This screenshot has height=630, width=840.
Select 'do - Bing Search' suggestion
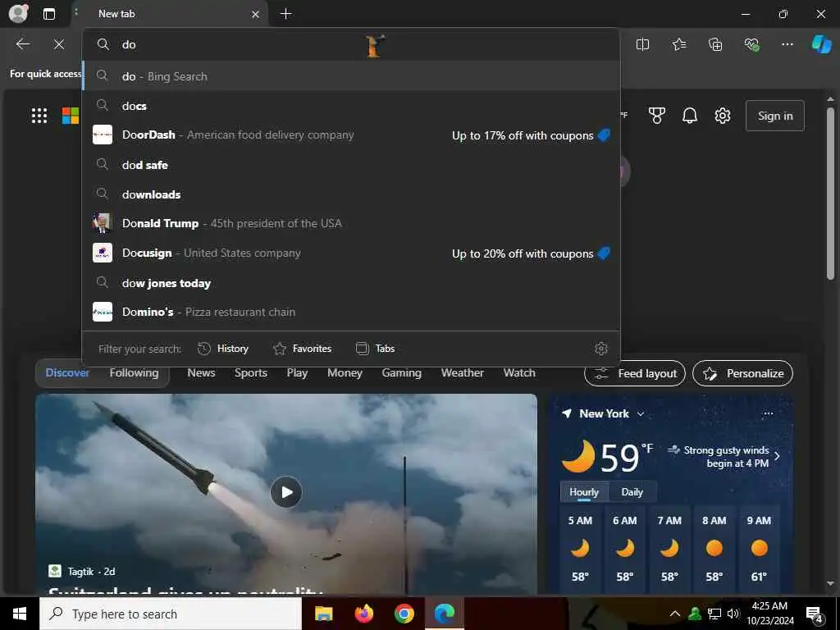351,76
